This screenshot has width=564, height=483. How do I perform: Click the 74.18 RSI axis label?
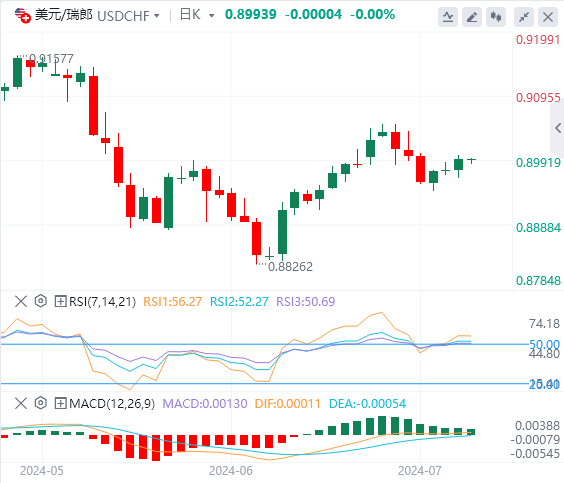tap(544, 324)
